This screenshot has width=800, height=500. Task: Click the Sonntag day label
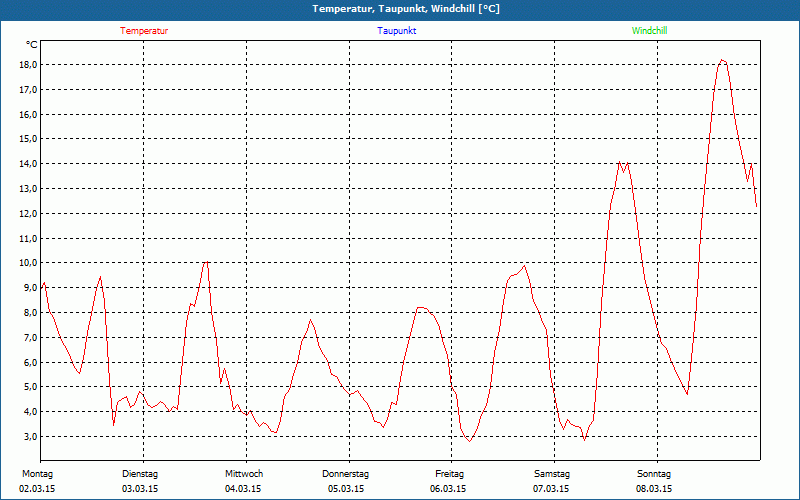(x=654, y=474)
